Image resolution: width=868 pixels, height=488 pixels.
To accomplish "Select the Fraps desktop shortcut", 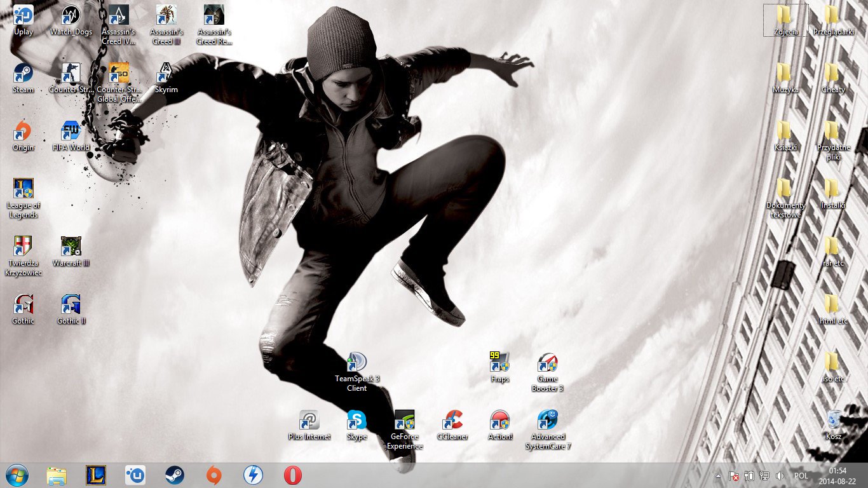I will click(x=500, y=367).
